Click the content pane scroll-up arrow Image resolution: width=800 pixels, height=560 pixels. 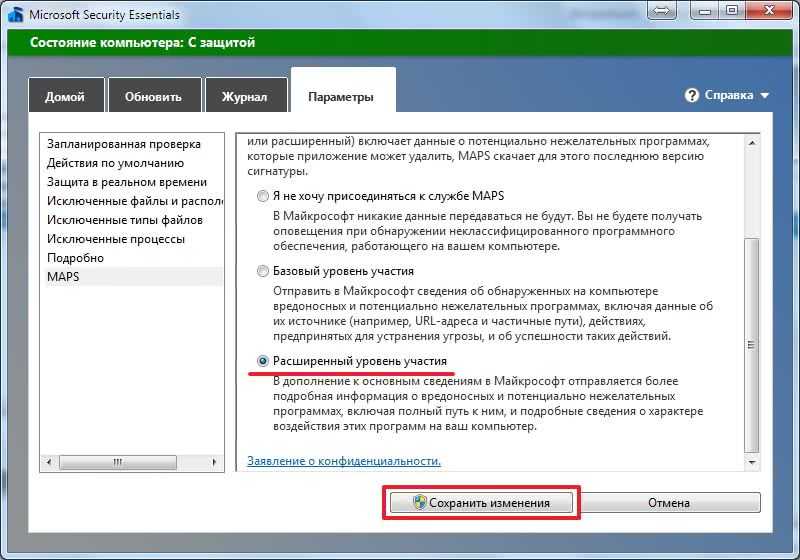pyautogui.click(x=752, y=143)
